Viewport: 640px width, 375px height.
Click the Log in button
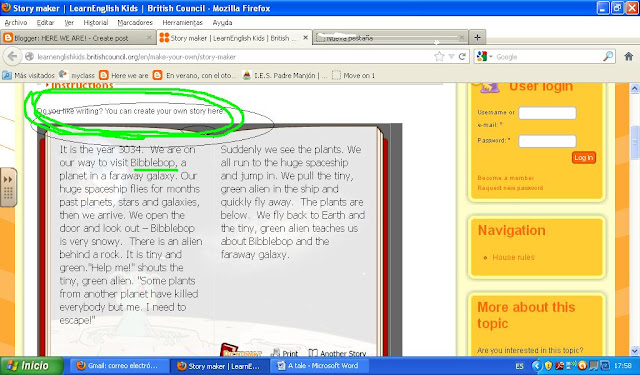[584, 158]
